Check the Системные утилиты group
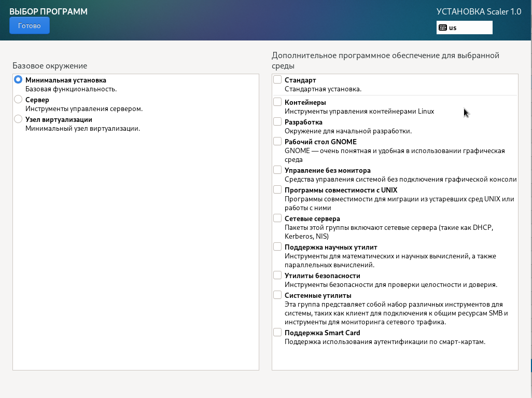Image resolution: width=532 pixels, height=398 pixels. click(277, 294)
